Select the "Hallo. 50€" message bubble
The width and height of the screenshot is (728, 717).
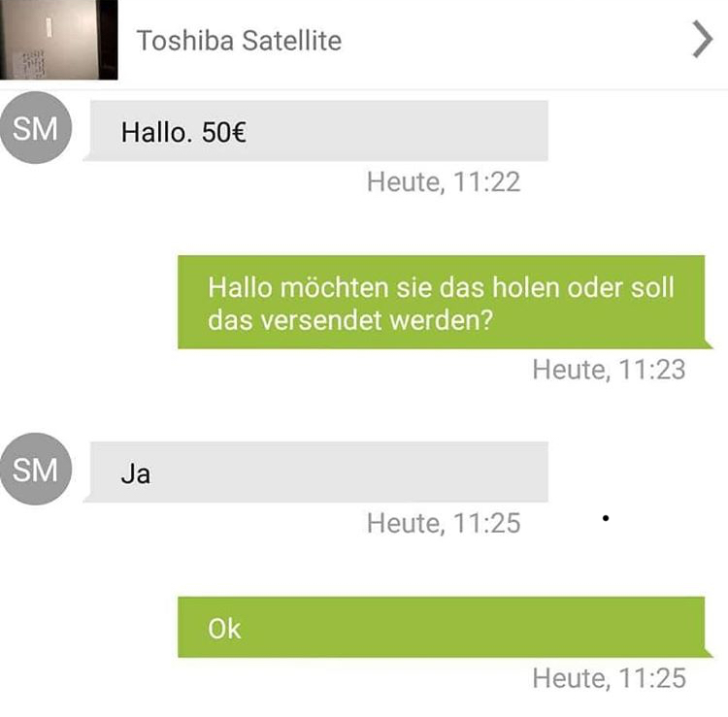click(318, 131)
